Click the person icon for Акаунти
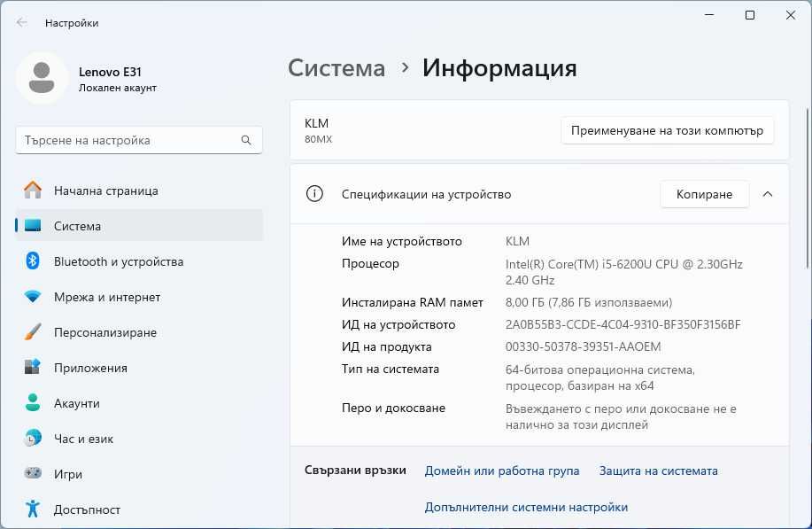Screen dimensions: 812x529 [x=33, y=402]
